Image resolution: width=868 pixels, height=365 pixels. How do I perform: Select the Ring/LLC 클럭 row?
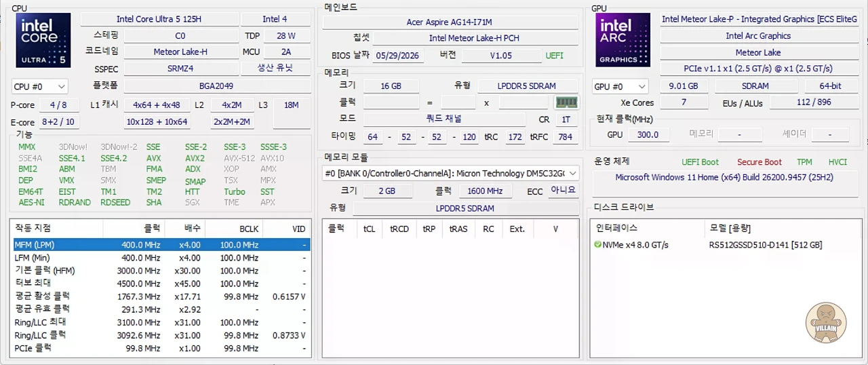pyautogui.click(x=160, y=335)
